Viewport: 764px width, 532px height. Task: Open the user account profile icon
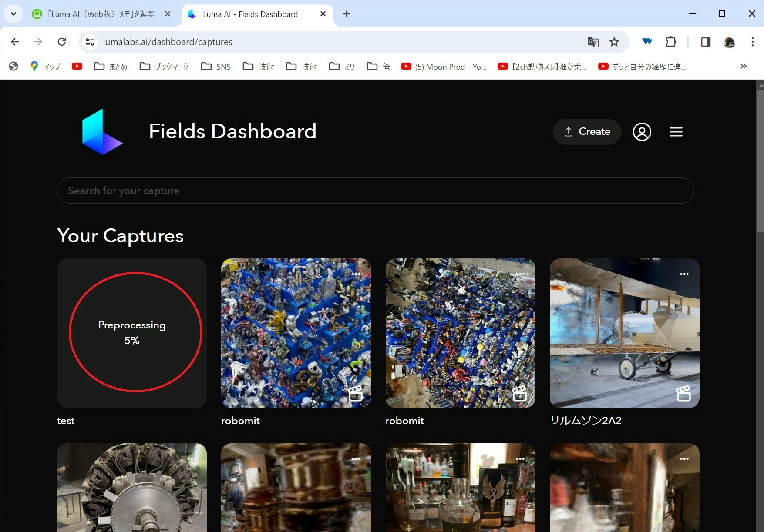click(642, 132)
